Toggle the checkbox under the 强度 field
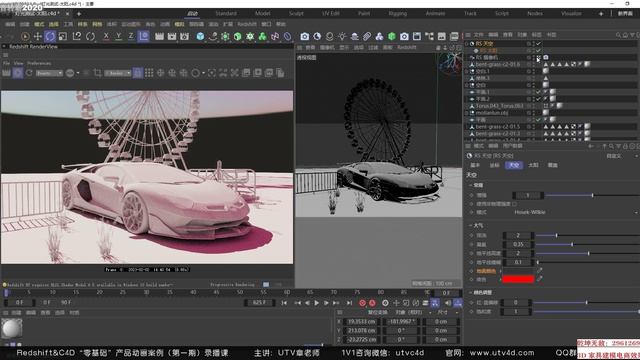 514,204
